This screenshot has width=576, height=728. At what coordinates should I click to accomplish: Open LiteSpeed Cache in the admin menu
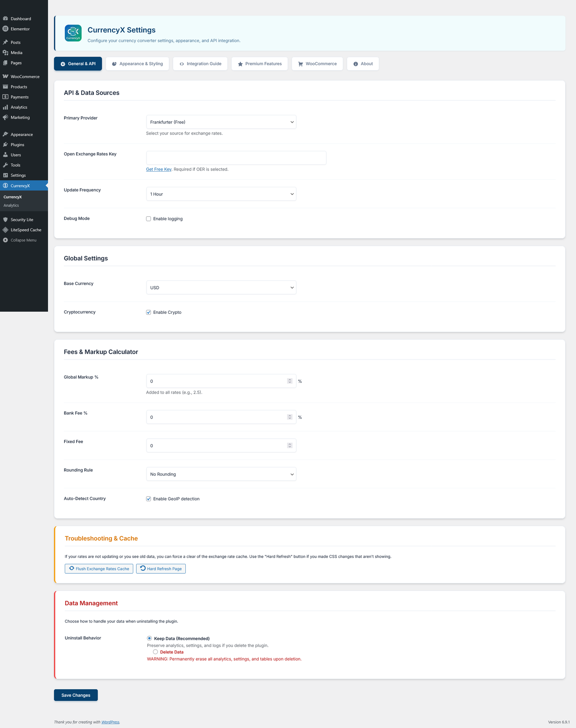[x=26, y=230]
